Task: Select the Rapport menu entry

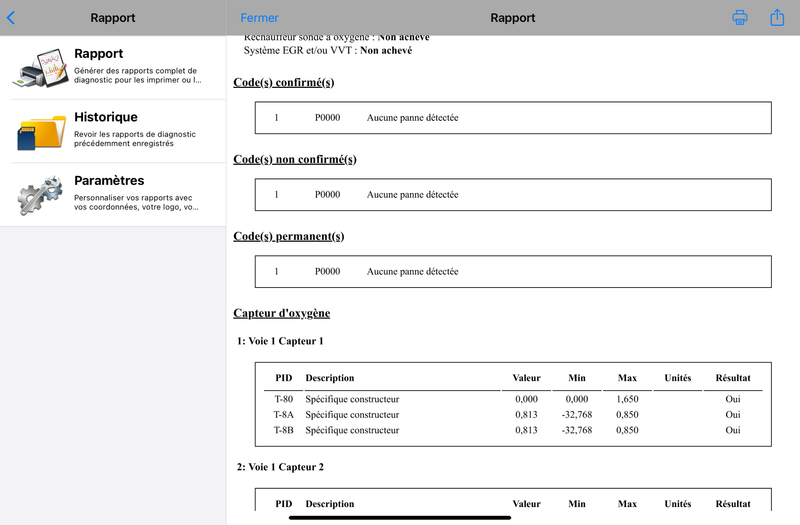Action: 113,67
